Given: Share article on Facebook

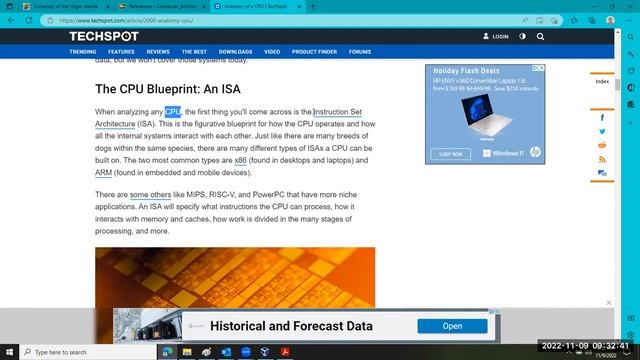Looking at the screenshot, I should 602,118.
